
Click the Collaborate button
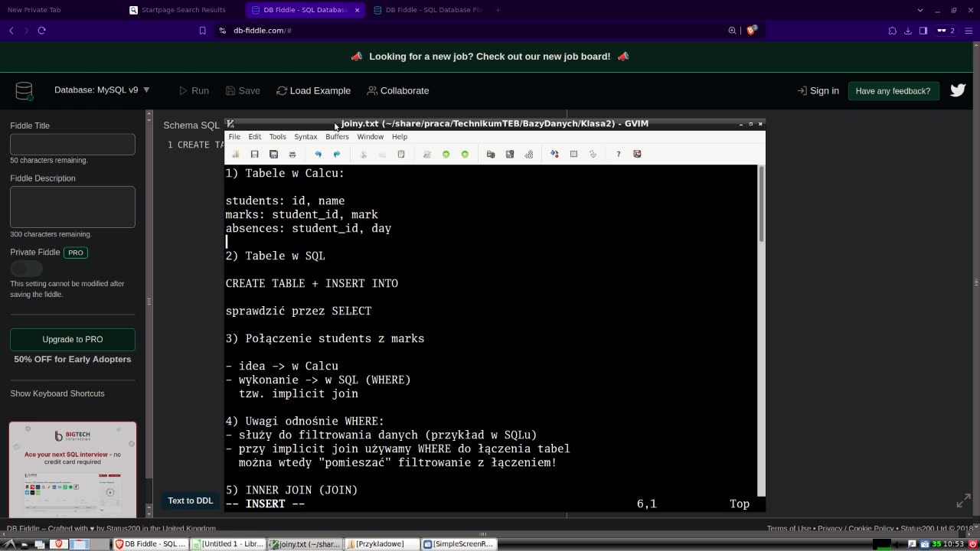(398, 90)
